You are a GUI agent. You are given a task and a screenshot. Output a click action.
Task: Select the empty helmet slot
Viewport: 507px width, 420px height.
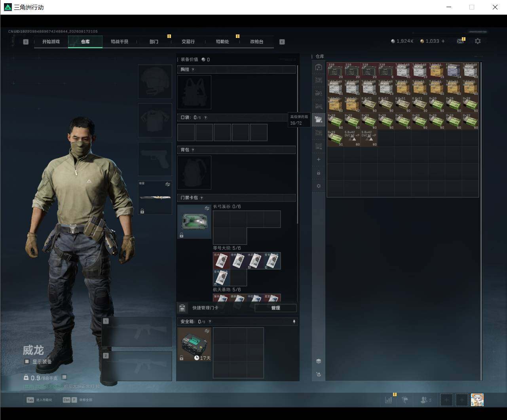(x=155, y=82)
